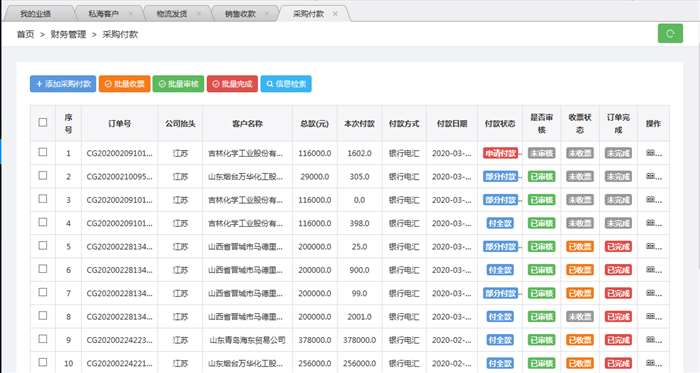The width and height of the screenshot is (700, 373).
Task: Click customer 山东青岛海东贸易公司 in row 9
Action: (x=247, y=340)
